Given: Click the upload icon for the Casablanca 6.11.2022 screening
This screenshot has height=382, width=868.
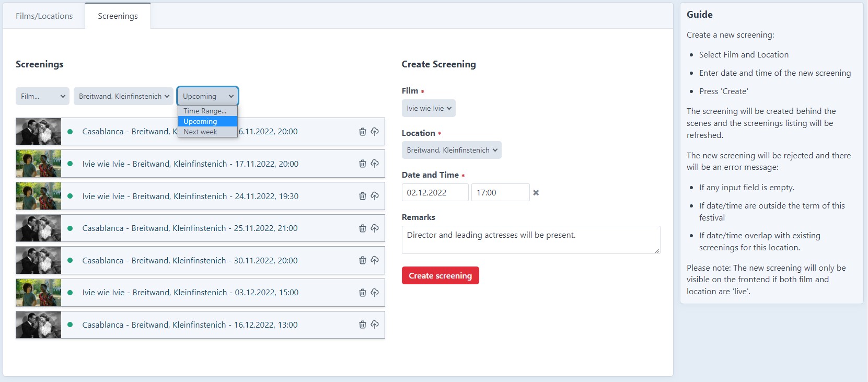Looking at the screenshot, I should (x=375, y=132).
